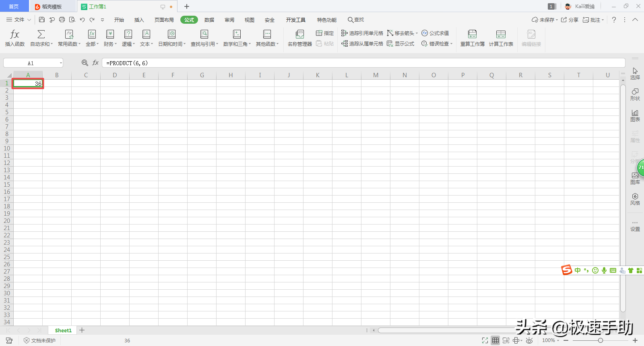Remove tracer arrows (移去箭头)
Image resolution: width=644 pixels, height=346 pixels.
tap(402, 33)
